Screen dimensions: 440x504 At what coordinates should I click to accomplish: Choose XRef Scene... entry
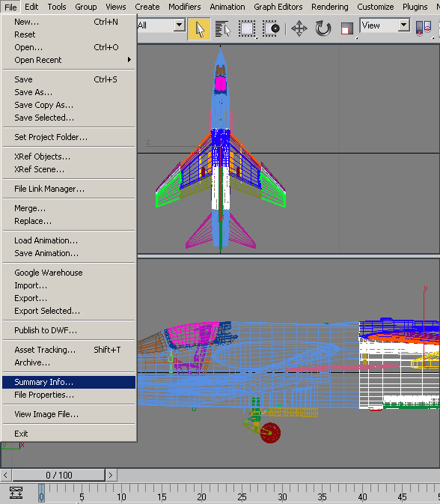click(x=69, y=169)
